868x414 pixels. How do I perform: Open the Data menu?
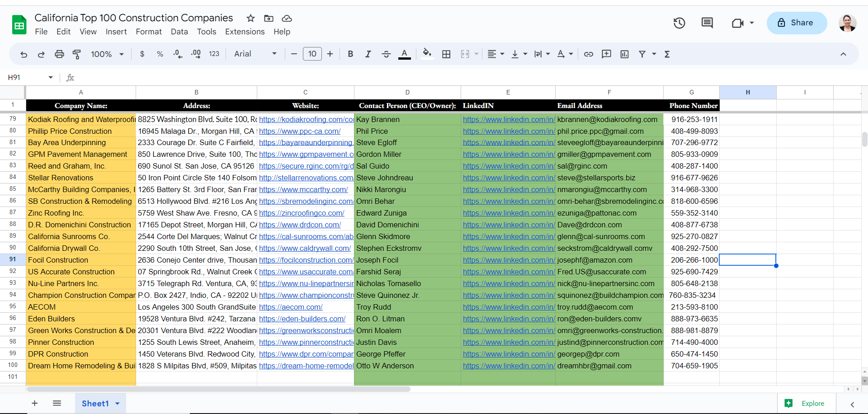179,32
